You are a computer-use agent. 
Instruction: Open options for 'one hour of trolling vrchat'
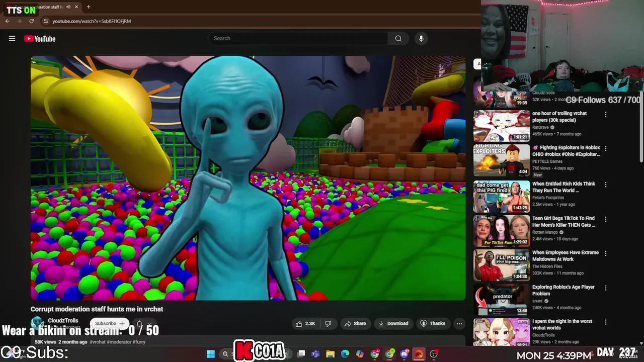point(606,115)
